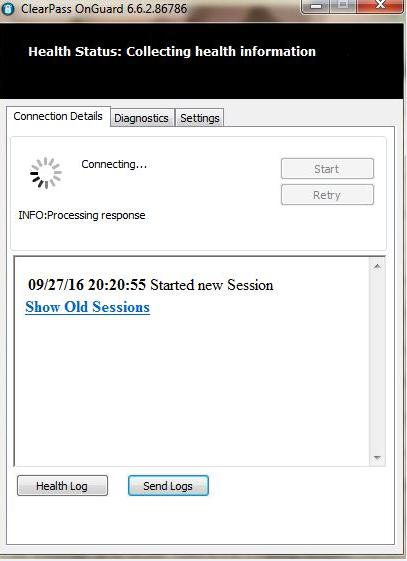Close the ClearPass OnGuard window
Screen dimensions: 407x561
381,5
